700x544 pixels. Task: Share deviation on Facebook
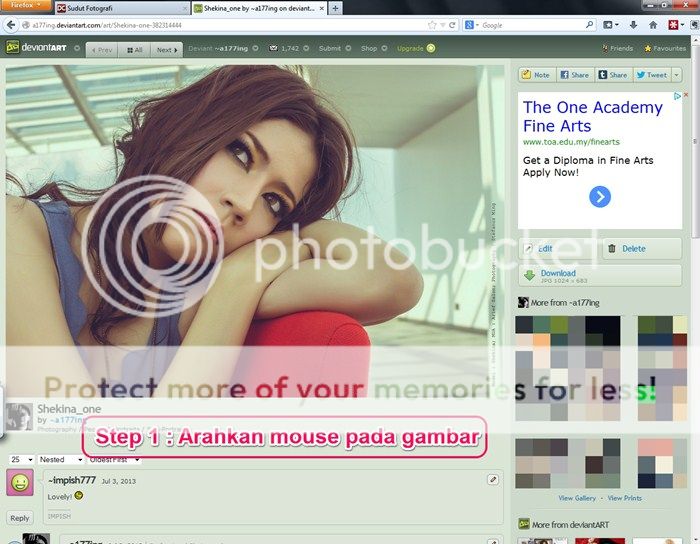point(575,74)
